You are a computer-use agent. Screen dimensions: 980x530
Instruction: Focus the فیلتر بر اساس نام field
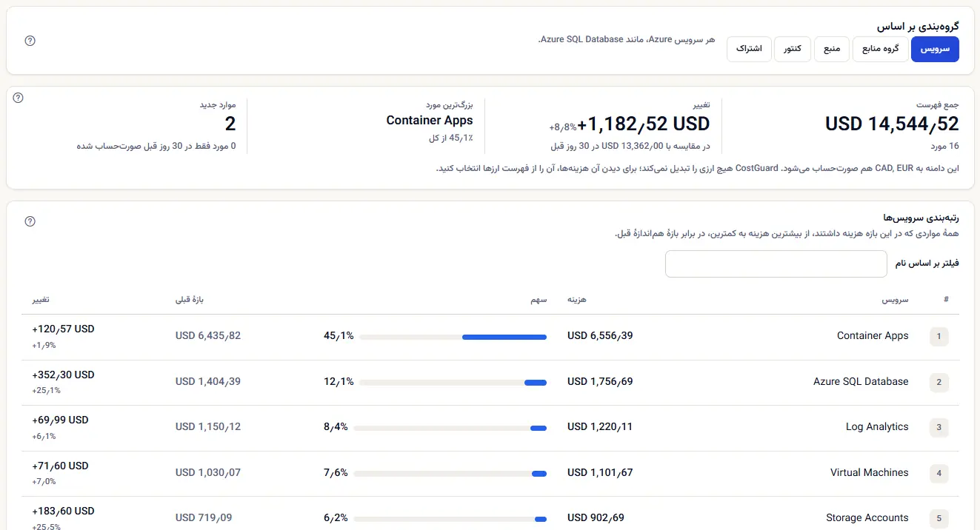[776, 264]
